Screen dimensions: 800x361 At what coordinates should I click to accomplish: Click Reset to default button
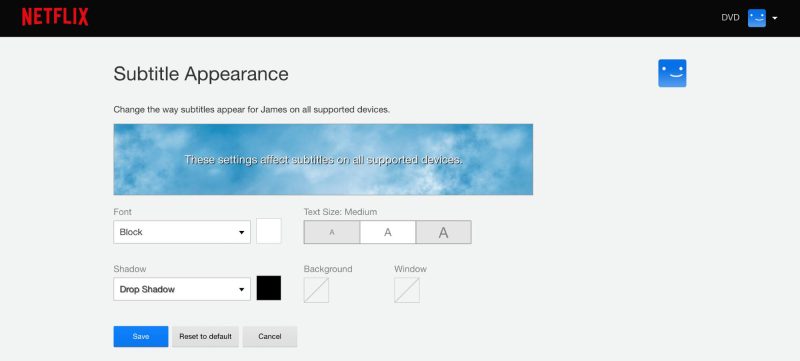coord(205,337)
